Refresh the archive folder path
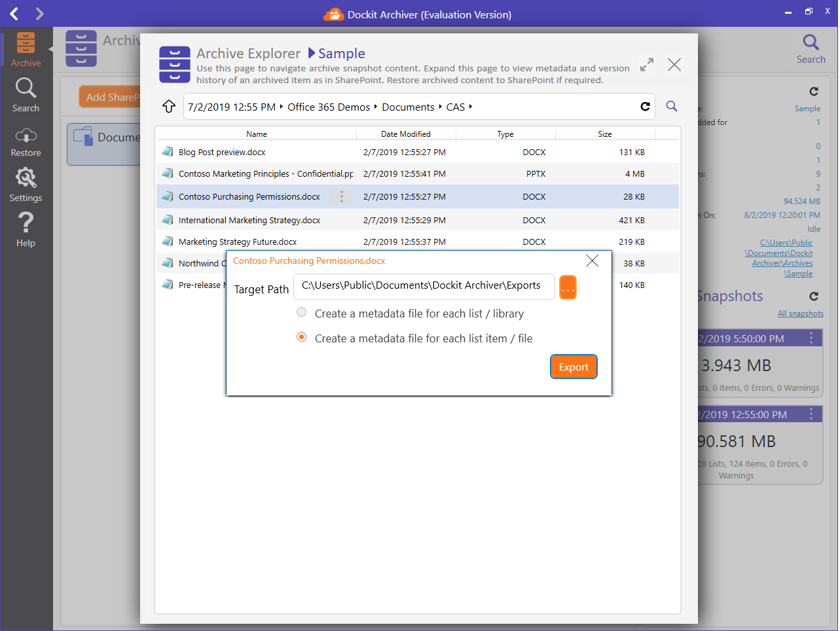Screen dimensions: 840x631 pos(645,106)
